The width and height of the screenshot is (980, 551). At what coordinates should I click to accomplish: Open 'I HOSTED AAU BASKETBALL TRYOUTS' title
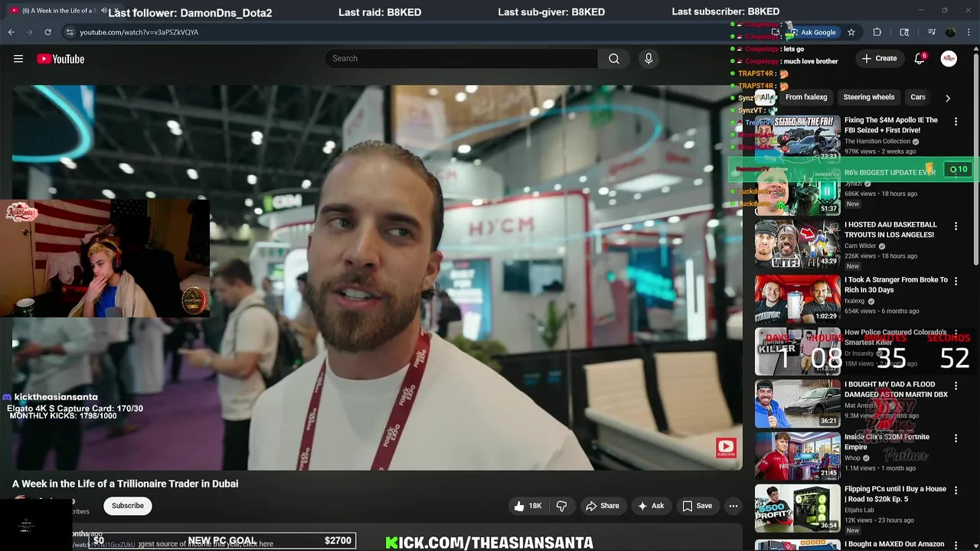(891, 230)
